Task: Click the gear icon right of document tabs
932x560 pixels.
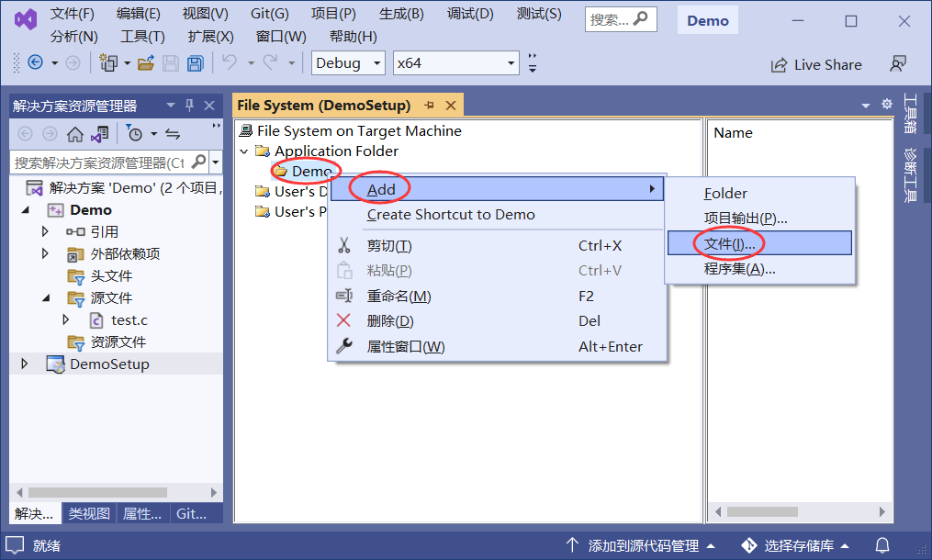Action: [886, 105]
